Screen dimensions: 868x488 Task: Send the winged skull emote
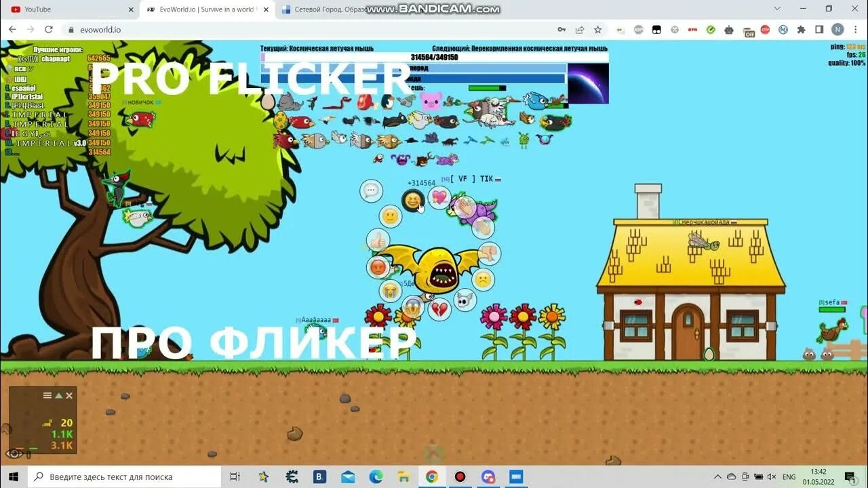pyautogui.click(x=465, y=299)
